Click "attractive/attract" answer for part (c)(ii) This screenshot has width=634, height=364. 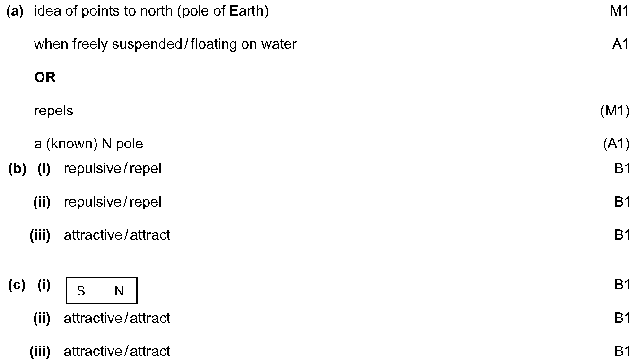(x=117, y=318)
